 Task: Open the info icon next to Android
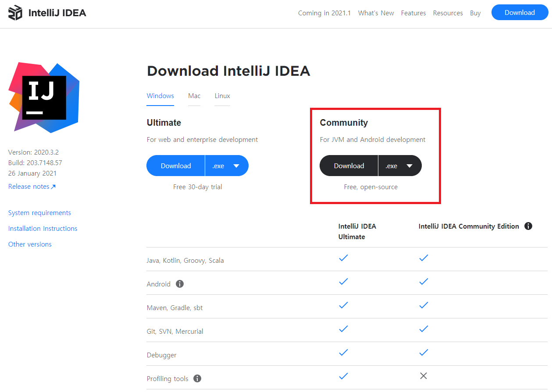pos(179,284)
